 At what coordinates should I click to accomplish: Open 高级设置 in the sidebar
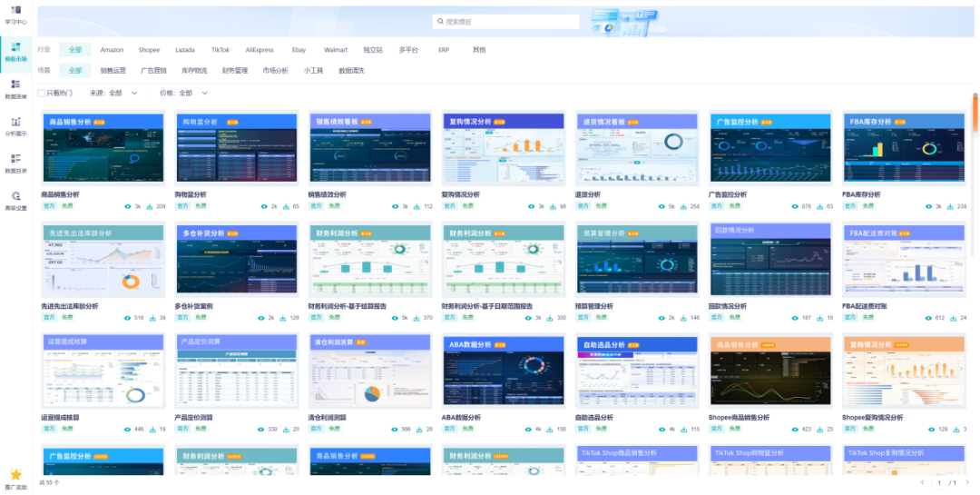(16, 201)
